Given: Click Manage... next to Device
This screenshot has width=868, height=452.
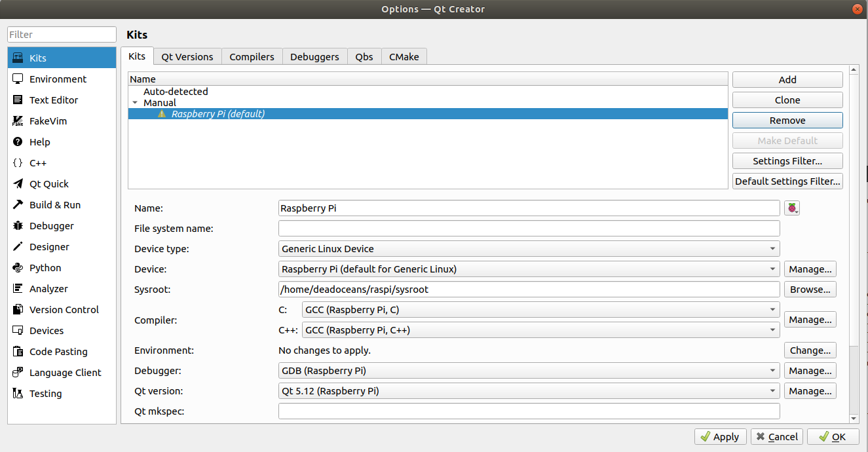Looking at the screenshot, I should [810, 269].
